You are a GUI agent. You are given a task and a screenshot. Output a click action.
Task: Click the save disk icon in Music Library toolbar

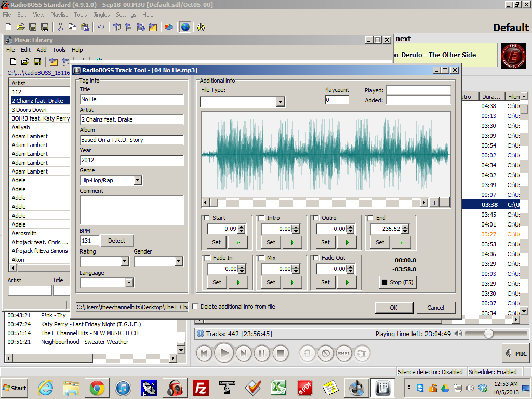click(x=37, y=62)
